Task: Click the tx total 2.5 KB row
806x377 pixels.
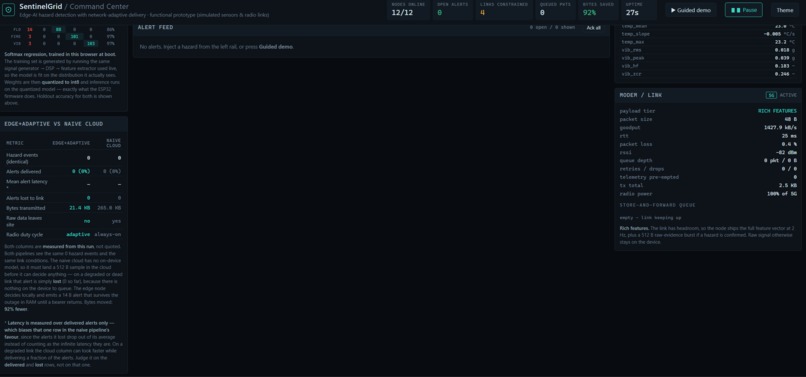Action: click(708, 185)
